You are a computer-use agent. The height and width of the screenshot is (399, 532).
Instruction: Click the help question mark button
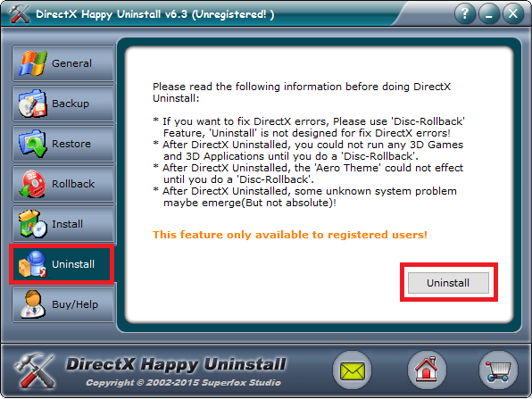pyautogui.click(x=464, y=14)
